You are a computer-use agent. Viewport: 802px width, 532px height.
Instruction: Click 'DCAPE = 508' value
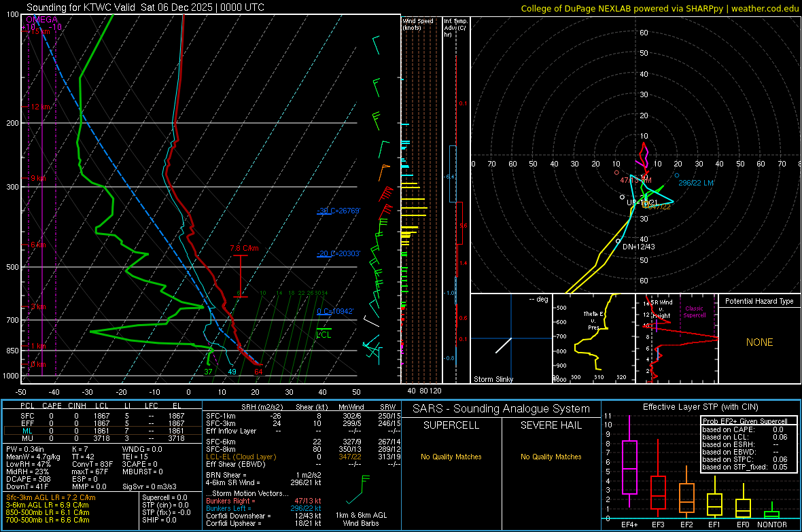tap(28, 479)
